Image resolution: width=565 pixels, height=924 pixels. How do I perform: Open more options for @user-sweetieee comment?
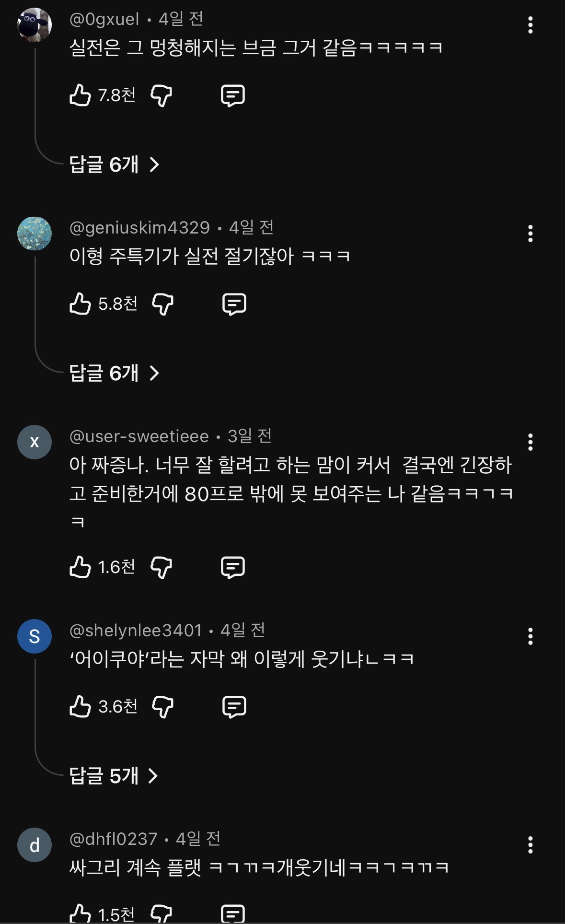click(530, 442)
